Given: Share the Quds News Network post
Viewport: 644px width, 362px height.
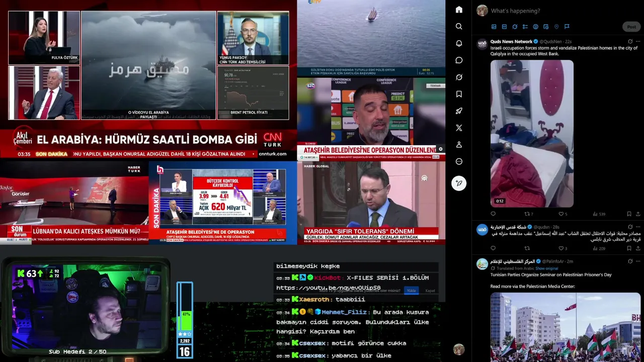Looking at the screenshot, I should [638, 214].
